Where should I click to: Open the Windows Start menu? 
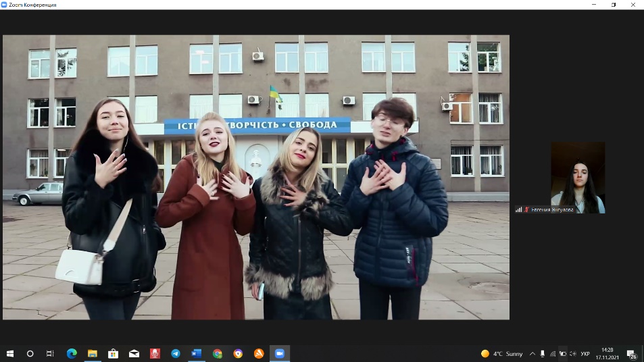point(10,353)
